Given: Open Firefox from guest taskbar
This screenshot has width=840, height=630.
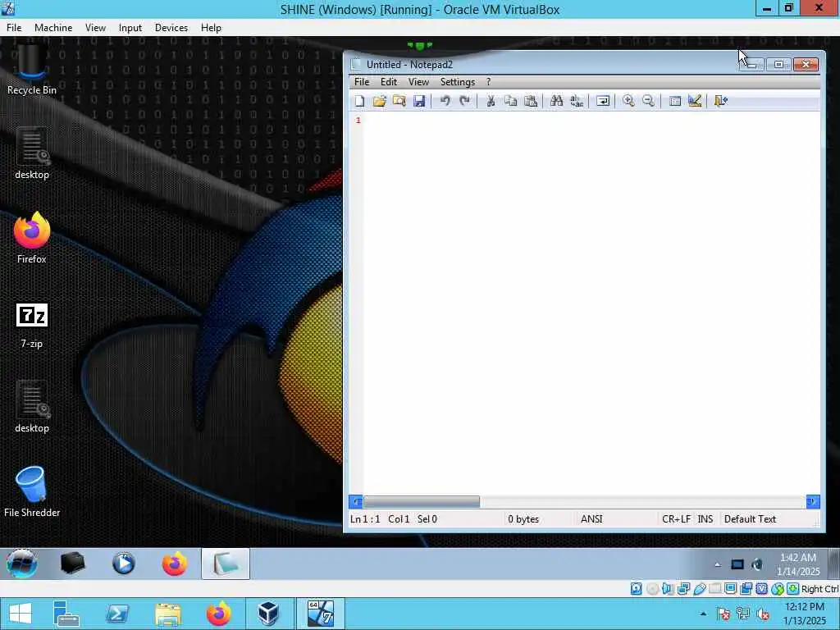Looking at the screenshot, I should click(x=175, y=564).
